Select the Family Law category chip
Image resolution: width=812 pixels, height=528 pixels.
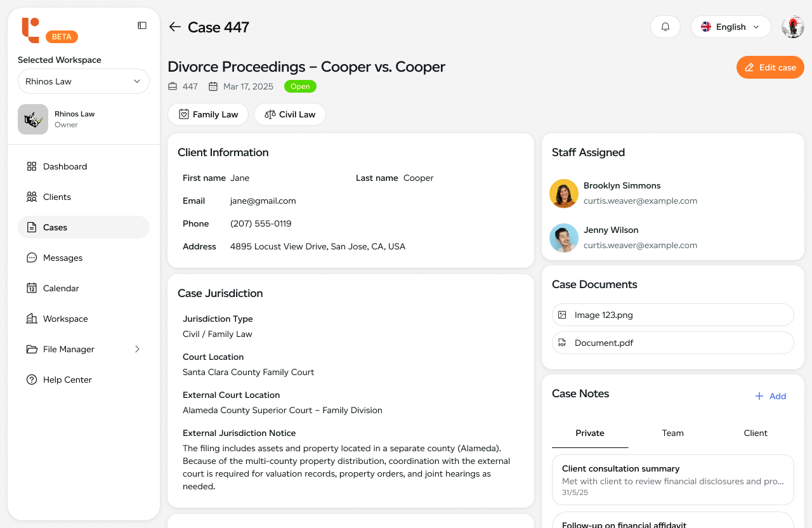(208, 114)
